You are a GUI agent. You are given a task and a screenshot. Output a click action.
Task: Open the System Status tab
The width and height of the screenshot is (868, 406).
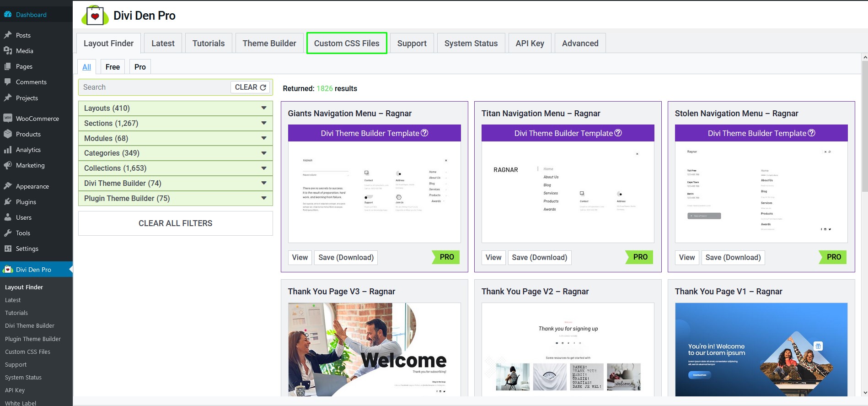tap(471, 43)
